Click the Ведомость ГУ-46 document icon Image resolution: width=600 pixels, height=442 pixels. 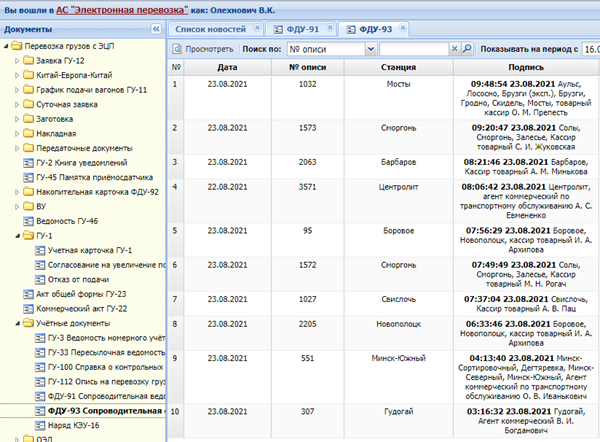coord(28,221)
